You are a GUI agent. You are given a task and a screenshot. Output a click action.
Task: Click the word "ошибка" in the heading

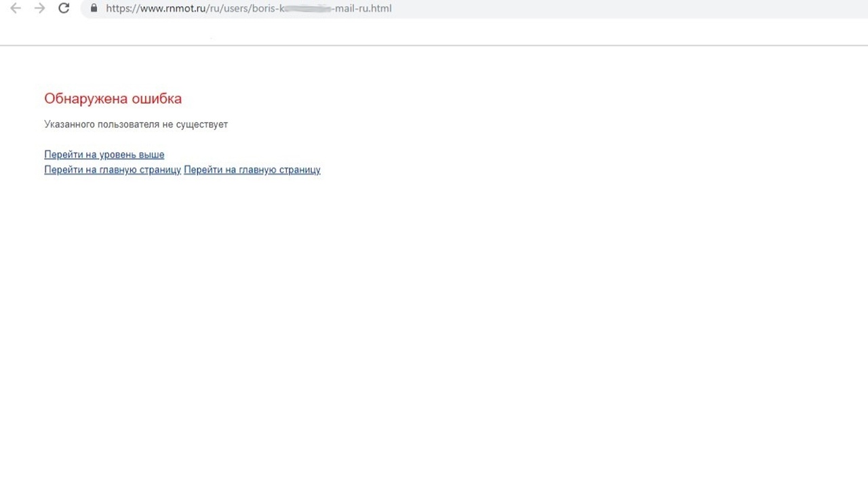pos(156,98)
